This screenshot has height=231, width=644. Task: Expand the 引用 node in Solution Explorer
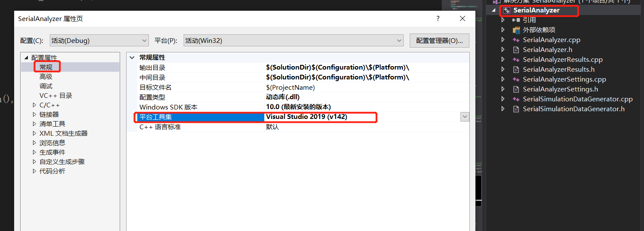pos(503,20)
